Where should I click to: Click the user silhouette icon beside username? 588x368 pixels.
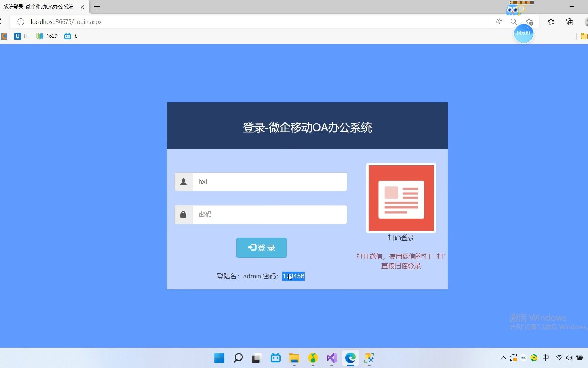[183, 182]
